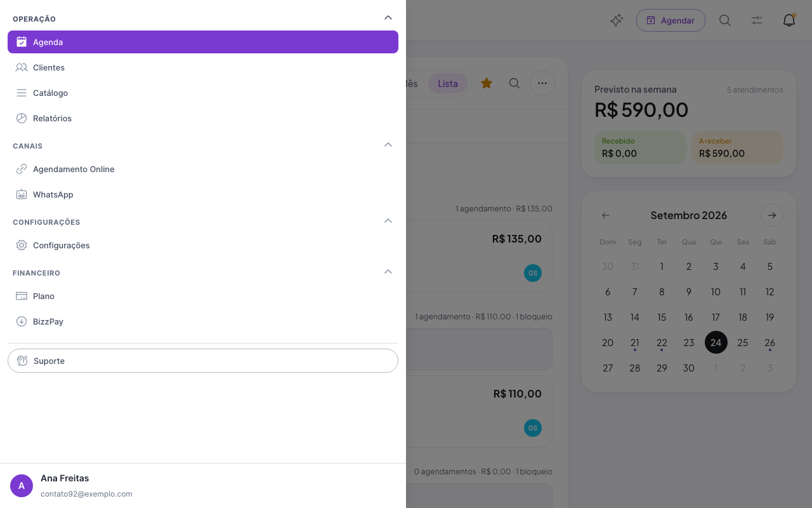
Task: Click the Agenda calendar icon
Action: pos(22,42)
